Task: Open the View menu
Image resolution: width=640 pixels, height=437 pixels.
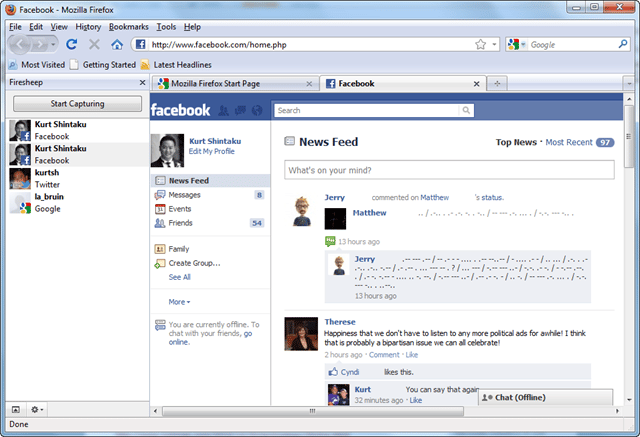Action: 59,27
